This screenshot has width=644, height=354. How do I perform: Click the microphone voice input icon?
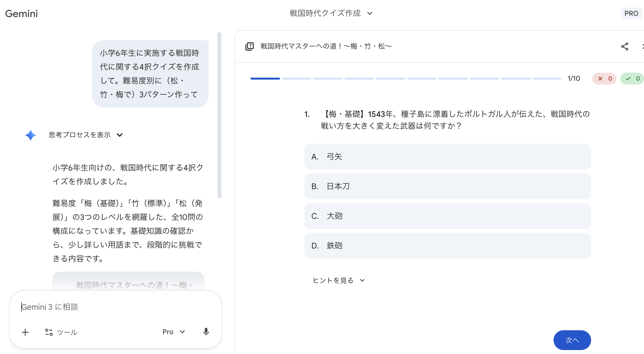(x=206, y=332)
